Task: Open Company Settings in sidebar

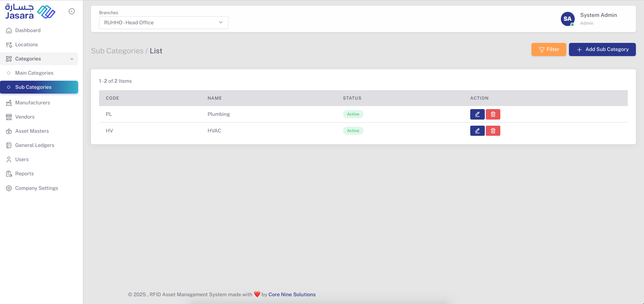Action: point(37,188)
